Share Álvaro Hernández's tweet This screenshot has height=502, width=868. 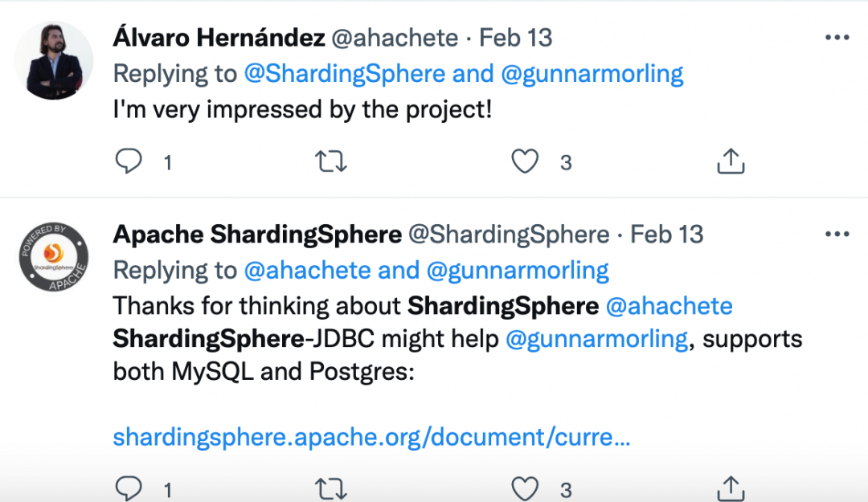(x=730, y=161)
